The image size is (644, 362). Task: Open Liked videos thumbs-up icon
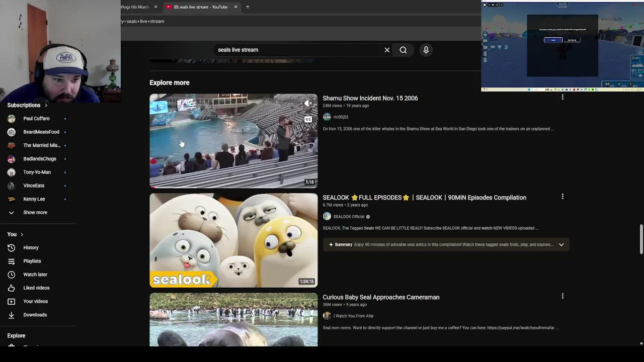pos(11,288)
